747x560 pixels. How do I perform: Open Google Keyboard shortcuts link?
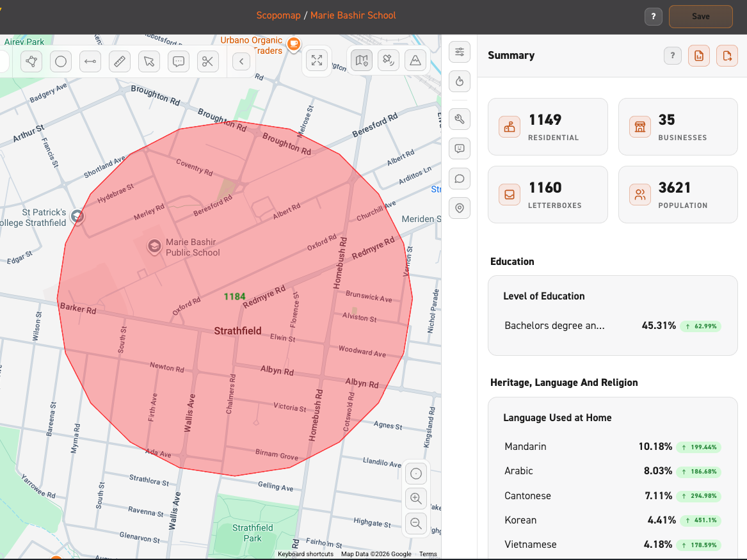305,554
